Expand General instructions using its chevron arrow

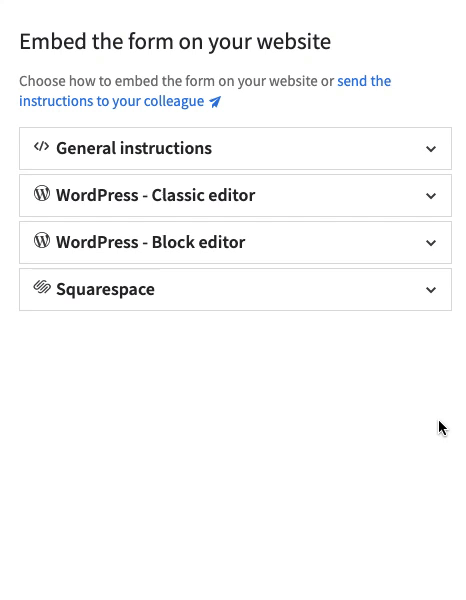[x=431, y=149]
